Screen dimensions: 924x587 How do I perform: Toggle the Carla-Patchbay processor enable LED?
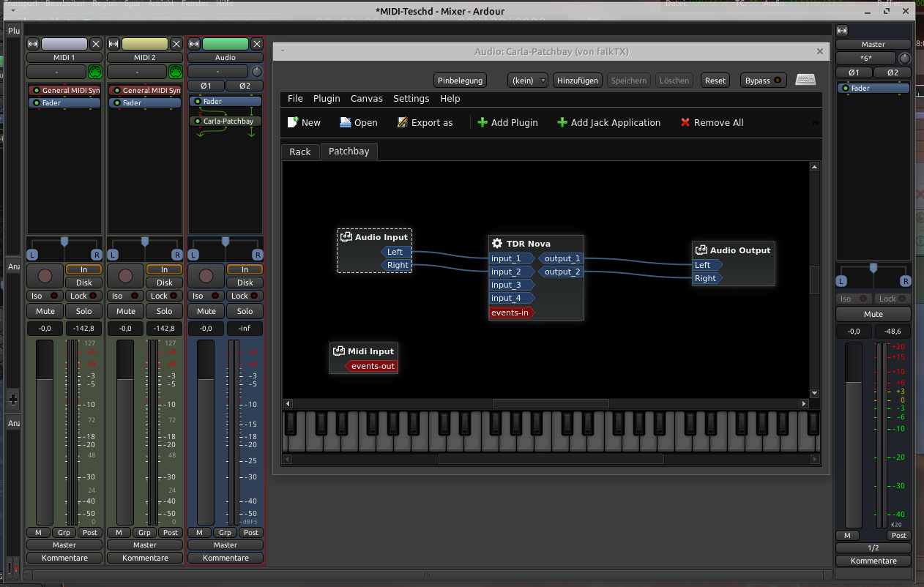[198, 121]
